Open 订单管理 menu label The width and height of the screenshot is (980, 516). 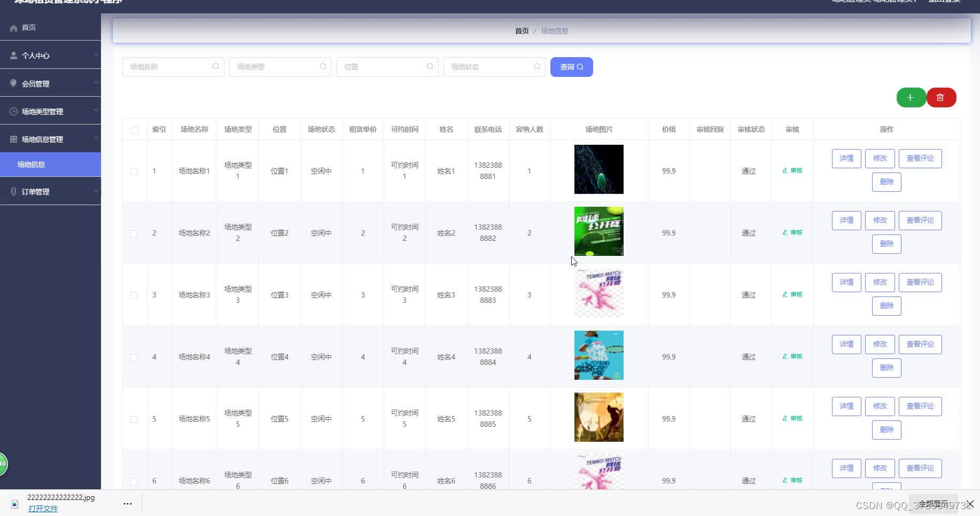pos(36,192)
